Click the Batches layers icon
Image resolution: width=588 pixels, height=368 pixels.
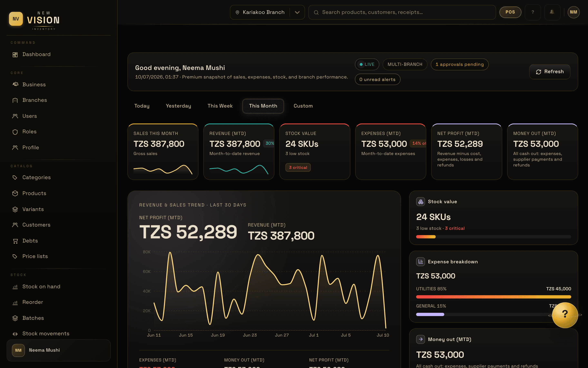pyautogui.click(x=15, y=318)
